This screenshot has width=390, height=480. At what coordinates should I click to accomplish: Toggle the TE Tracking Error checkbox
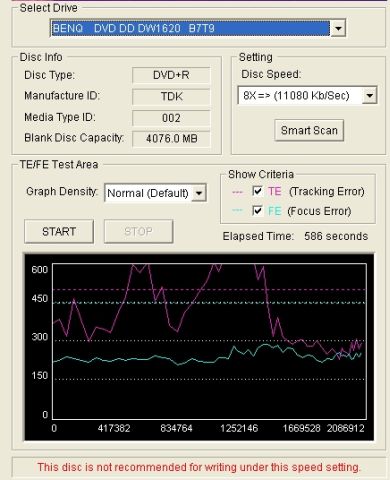point(257,191)
